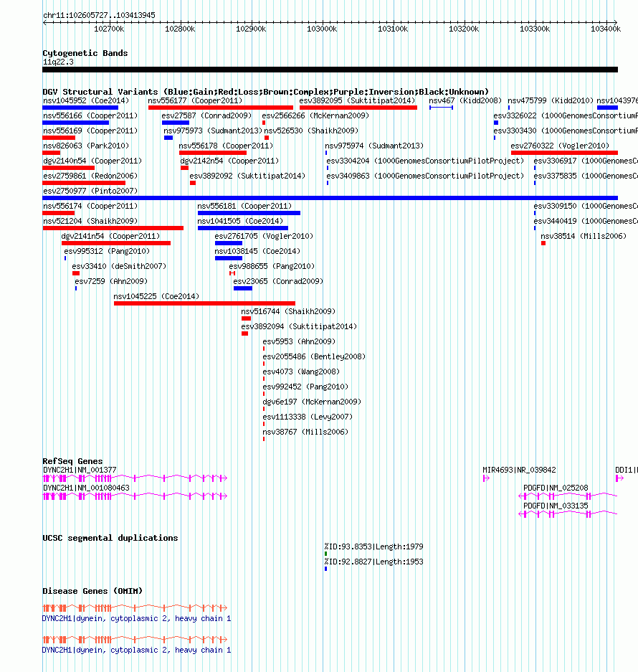Select the nsv556174 (Cooper2011) label

pos(90,206)
